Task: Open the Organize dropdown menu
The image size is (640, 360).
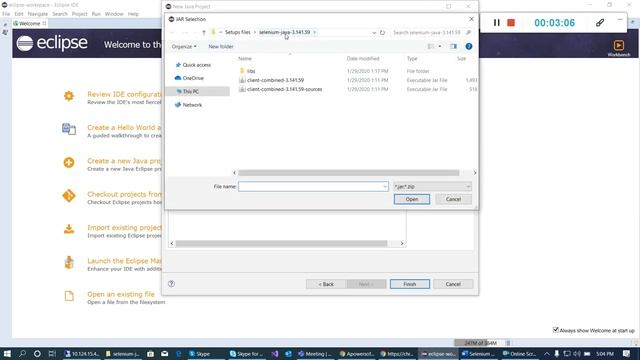Action: click(x=184, y=47)
